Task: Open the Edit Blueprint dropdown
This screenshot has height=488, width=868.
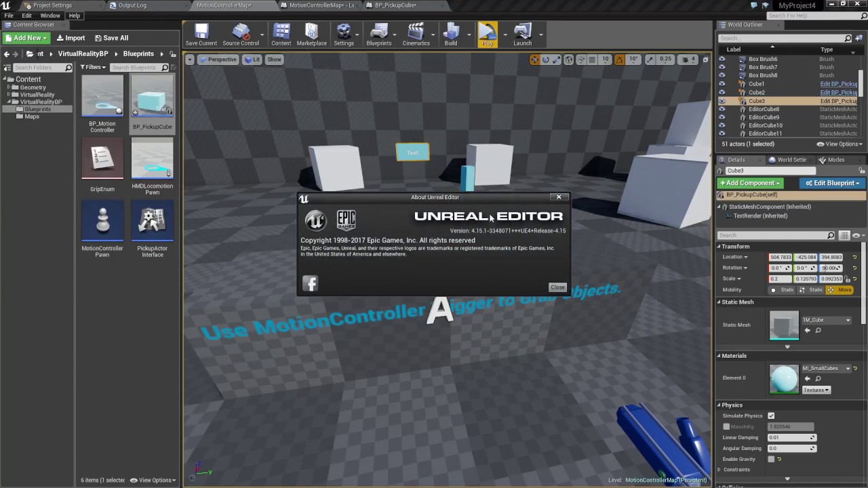Action: click(833, 183)
